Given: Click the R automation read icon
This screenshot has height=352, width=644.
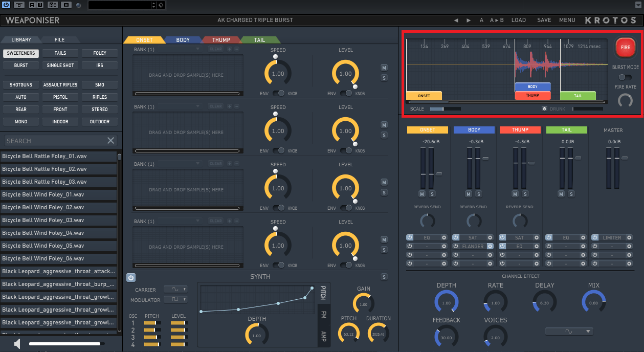Looking at the screenshot, I should click(x=32, y=5).
